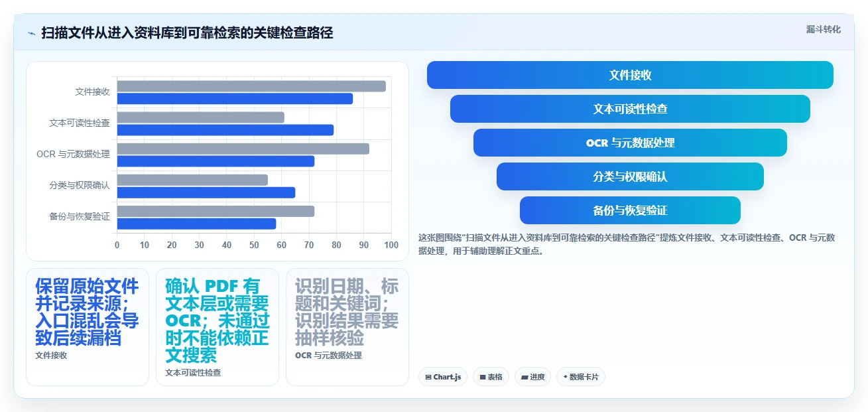The image size is (868, 412).
Task: Open the card 确认 PDF 有文本层或需要 OCR
Action: click(x=217, y=326)
